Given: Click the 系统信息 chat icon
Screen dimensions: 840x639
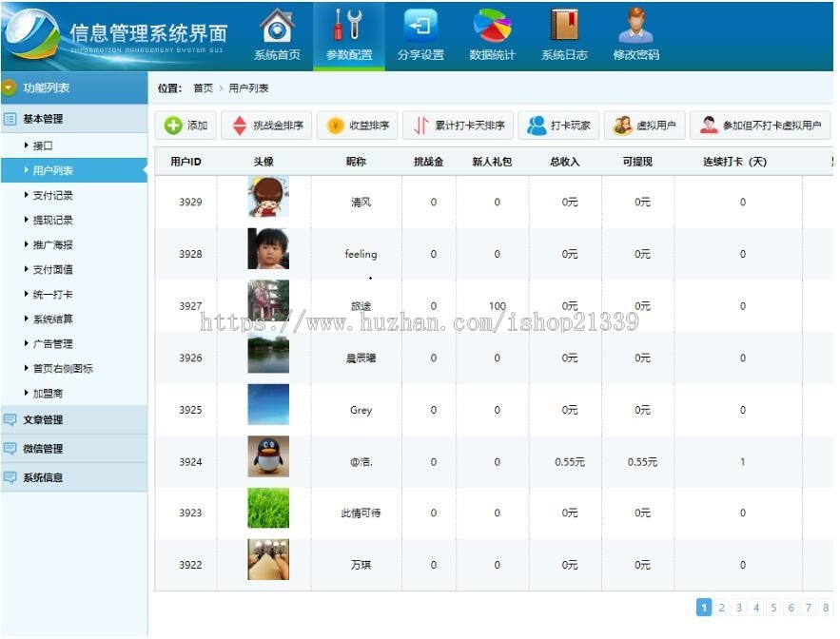Looking at the screenshot, I should [10, 477].
